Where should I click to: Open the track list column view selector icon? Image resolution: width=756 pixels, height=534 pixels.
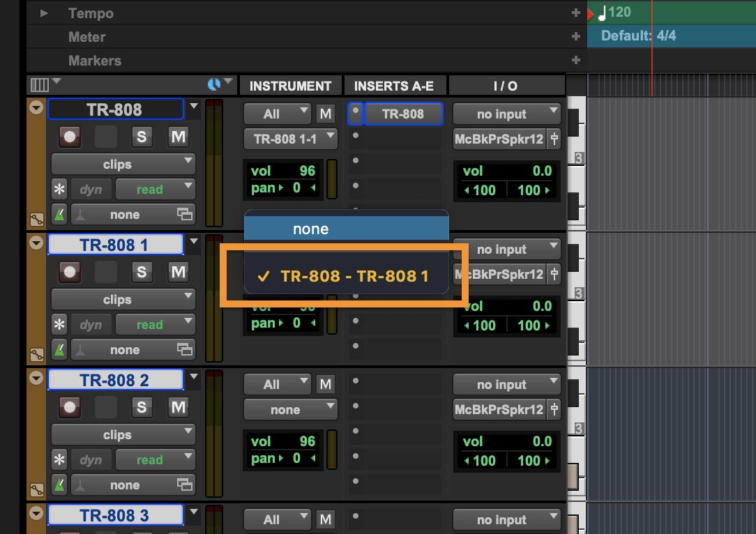40,84
